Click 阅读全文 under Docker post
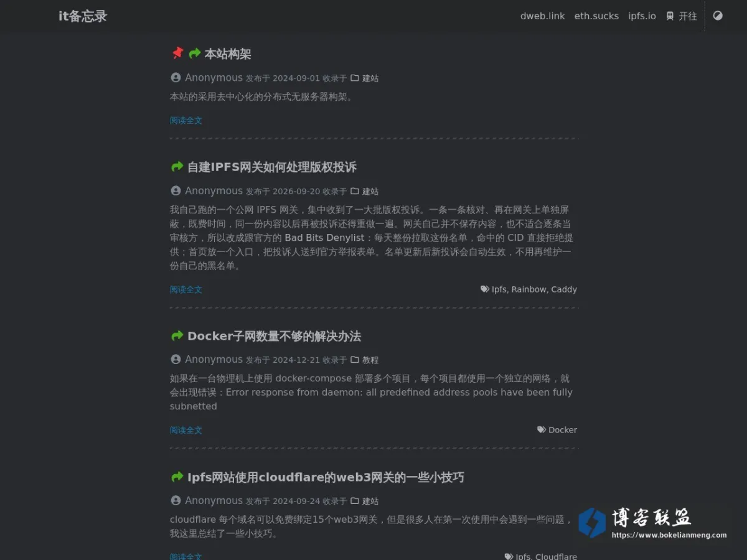This screenshot has width=747, height=560. coord(186,431)
